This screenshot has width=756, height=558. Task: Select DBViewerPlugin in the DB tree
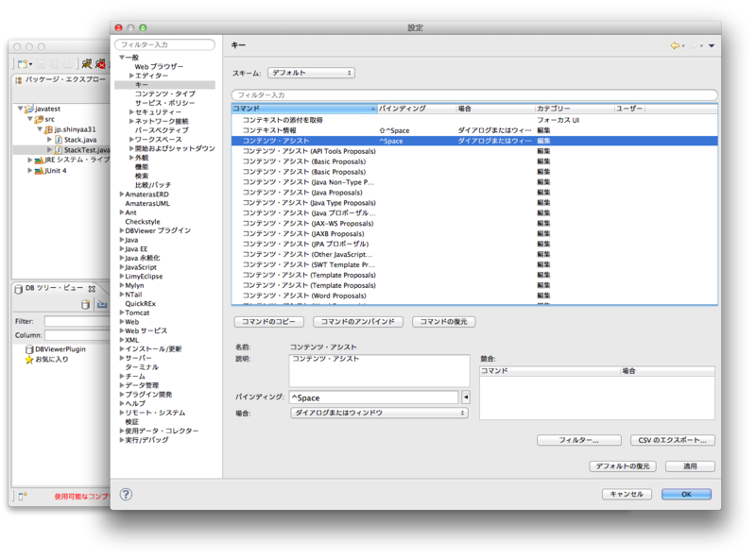[x=60, y=349]
